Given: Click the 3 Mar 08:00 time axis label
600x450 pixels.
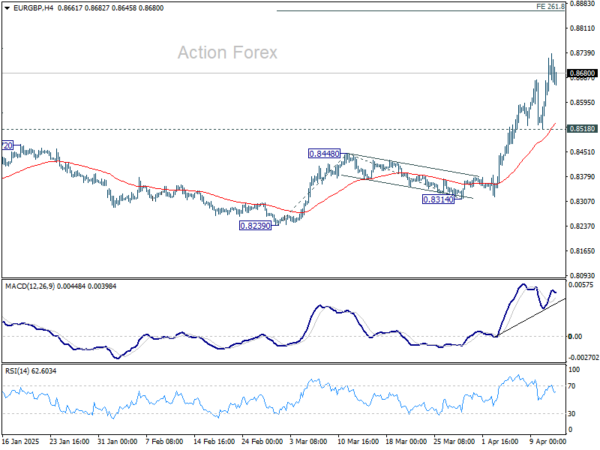Looking at the screenshot, I should [x=308, y=441].
